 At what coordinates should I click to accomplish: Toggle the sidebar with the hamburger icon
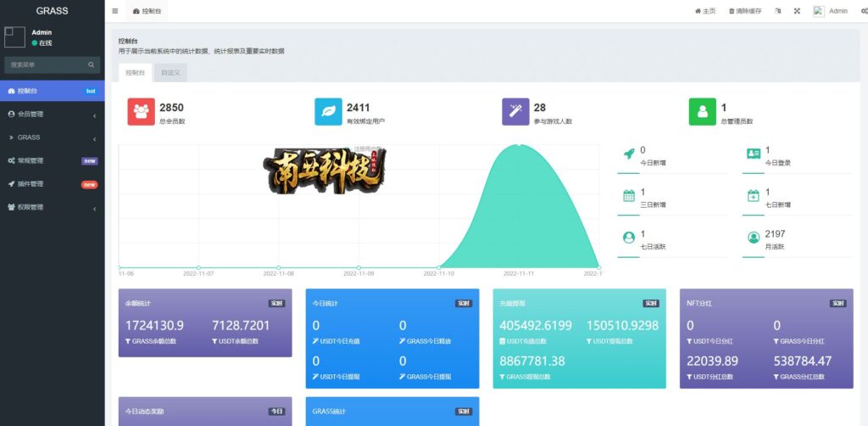[114, 11]
